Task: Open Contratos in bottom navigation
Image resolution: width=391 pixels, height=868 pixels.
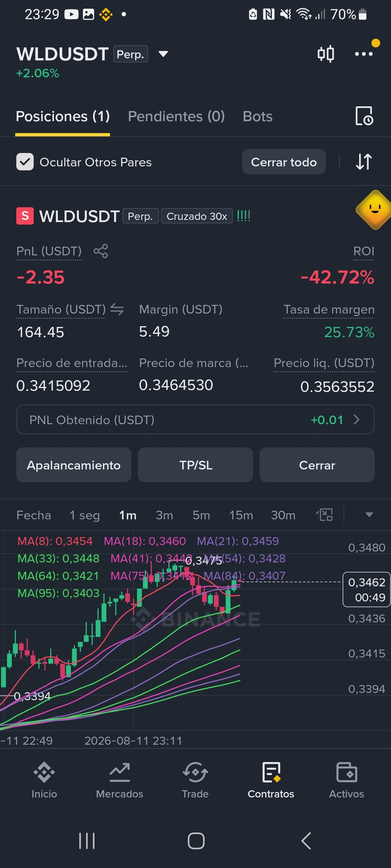Action: coord(271,779)
